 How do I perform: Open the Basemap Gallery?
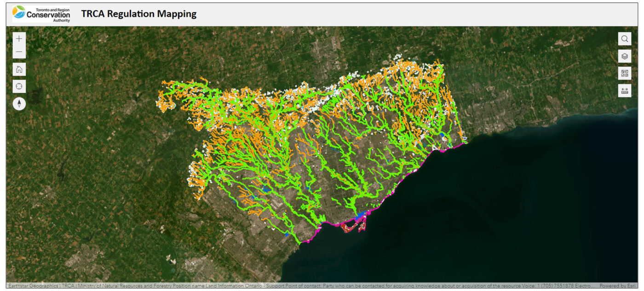tap(625, 74)
